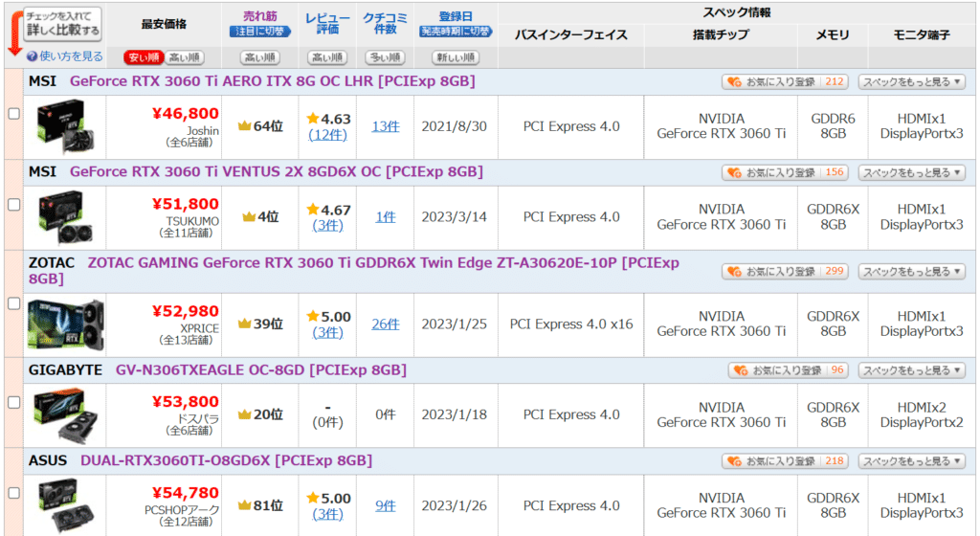This screenshot has height=536, width=980.
Task: Click the ¥53,800 ドスパラ price
Action: [x=186, y=401]
